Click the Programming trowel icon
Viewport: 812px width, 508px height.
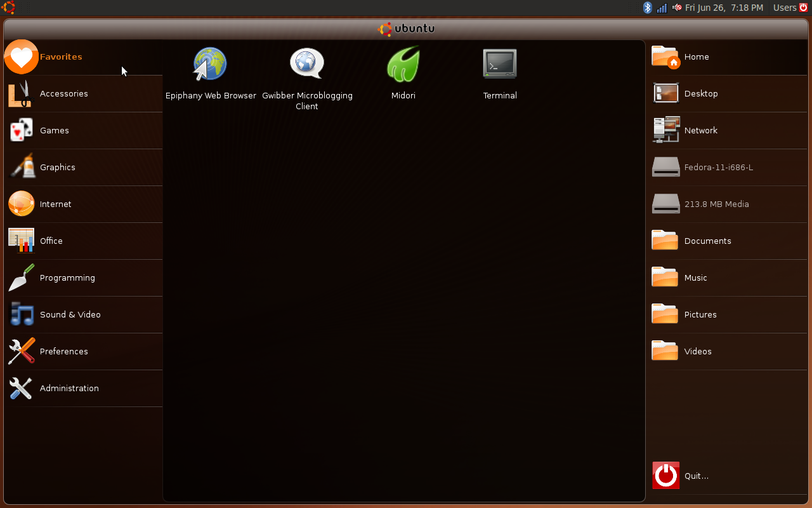pyautogui.click(x=21, y=277)
